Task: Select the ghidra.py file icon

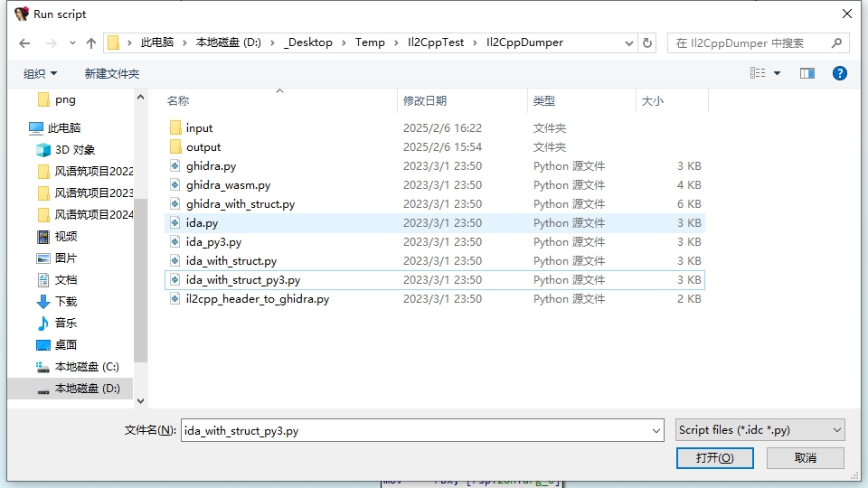Action: [x=176, y=166]
